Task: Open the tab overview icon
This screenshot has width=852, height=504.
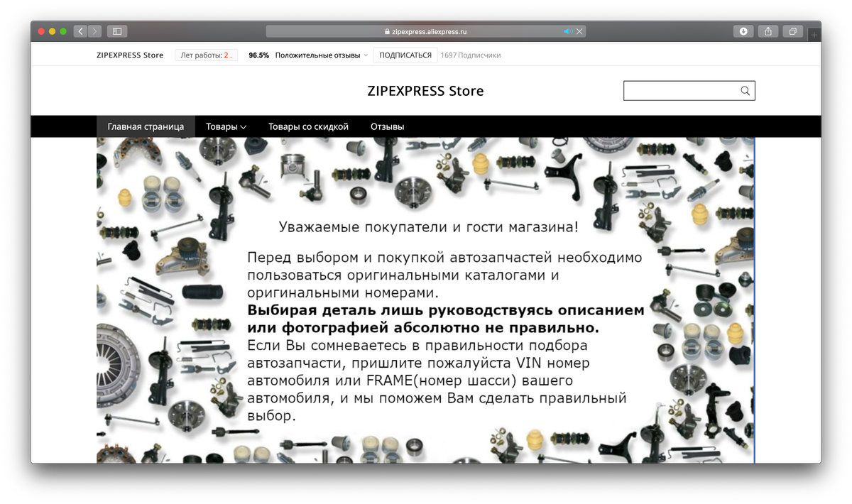Action: pyautogui.click(x=793, y=31)
